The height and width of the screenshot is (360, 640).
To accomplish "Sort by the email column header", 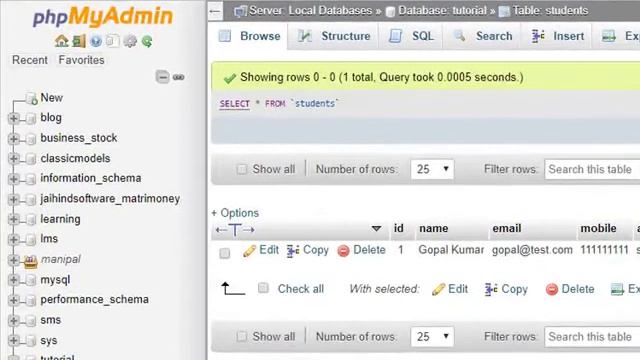I will pyautogui.click(x=507, y=229).
